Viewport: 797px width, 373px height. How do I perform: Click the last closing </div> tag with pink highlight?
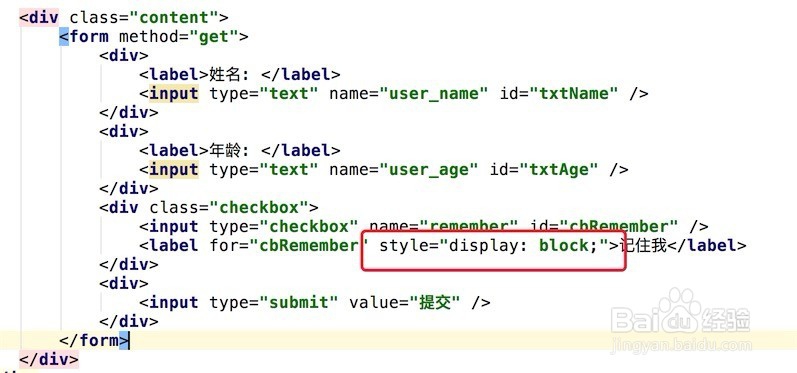49,360
